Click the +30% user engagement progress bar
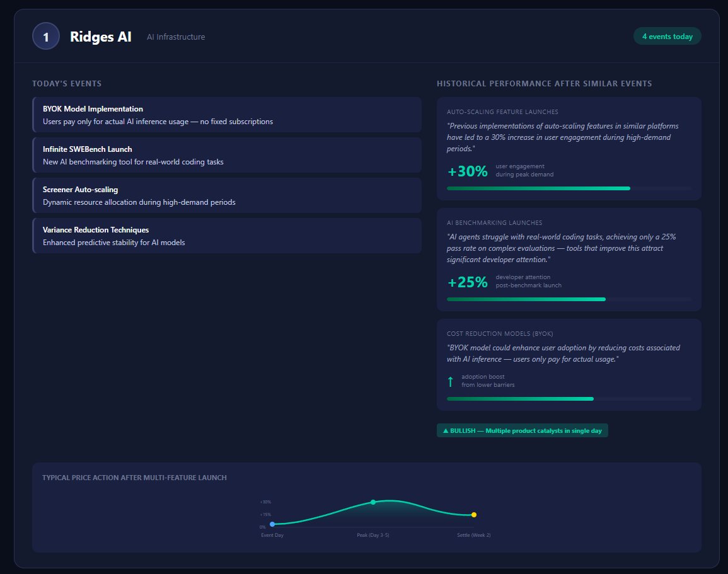The width and height of the screenshot is (728, 574). 569,188
